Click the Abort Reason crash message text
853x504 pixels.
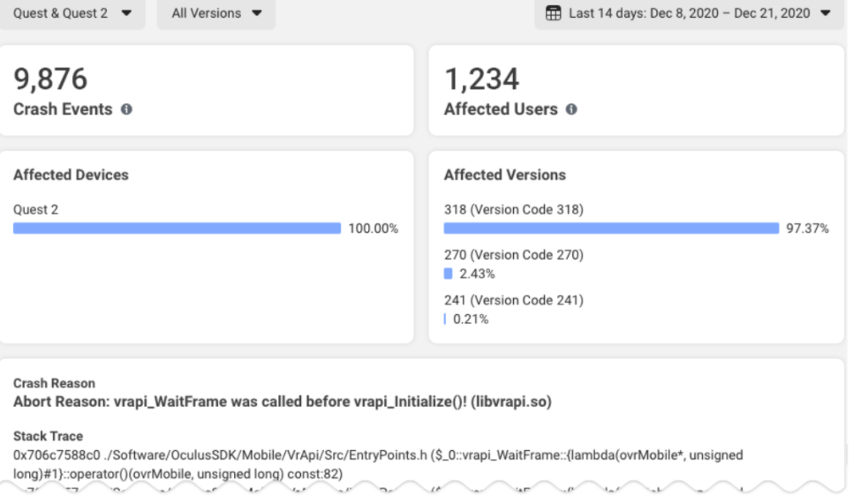pyautogui.click(x=283, y=402)
